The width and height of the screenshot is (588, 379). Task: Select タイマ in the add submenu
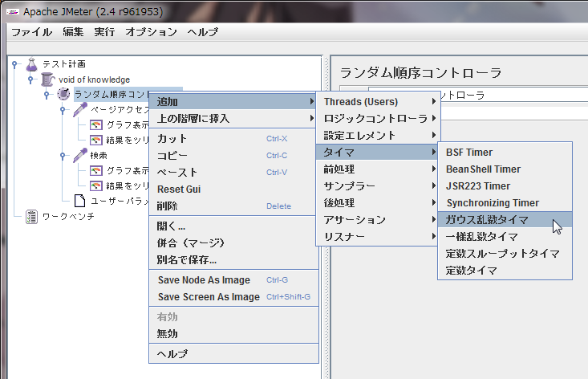(x=378, y=153)
